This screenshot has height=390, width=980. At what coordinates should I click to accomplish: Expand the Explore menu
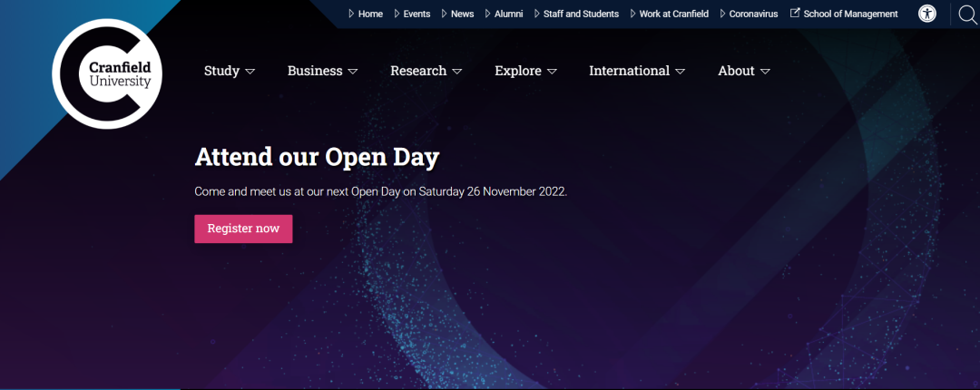(x=525, y=72)
